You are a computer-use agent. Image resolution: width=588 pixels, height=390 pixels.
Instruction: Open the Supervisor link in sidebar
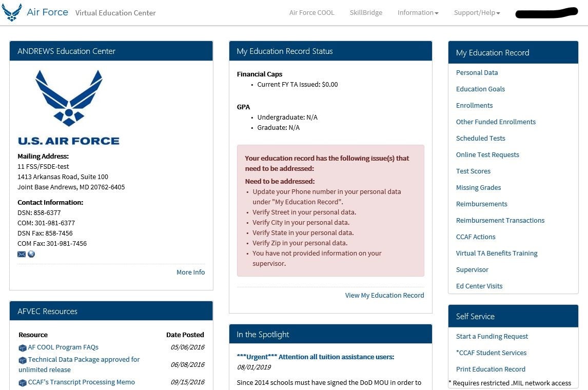point(472,270)
